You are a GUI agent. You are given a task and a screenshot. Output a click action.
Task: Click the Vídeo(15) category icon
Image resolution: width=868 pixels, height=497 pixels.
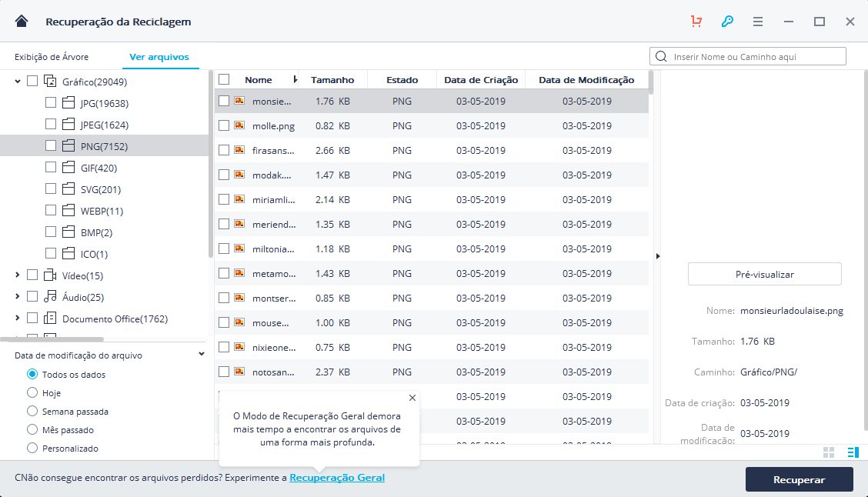point(50,275)
